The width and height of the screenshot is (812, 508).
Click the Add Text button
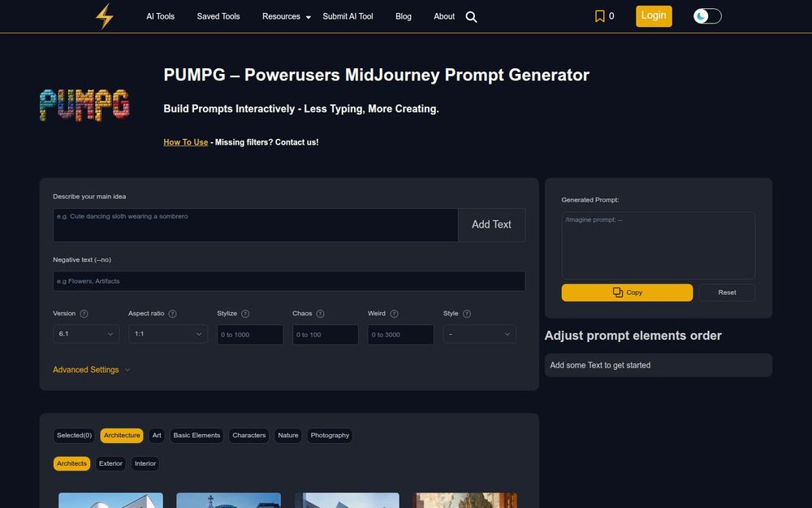coord(491,224)
